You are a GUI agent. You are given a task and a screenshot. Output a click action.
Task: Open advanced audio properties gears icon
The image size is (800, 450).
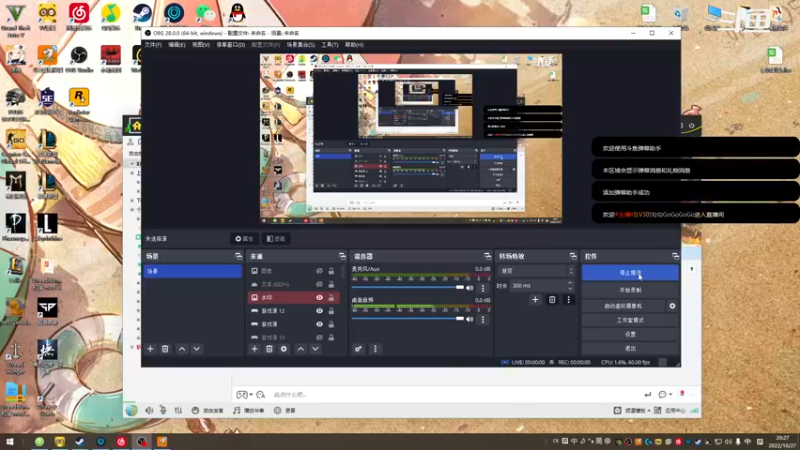pyautogui.click(x=358, y=349)
